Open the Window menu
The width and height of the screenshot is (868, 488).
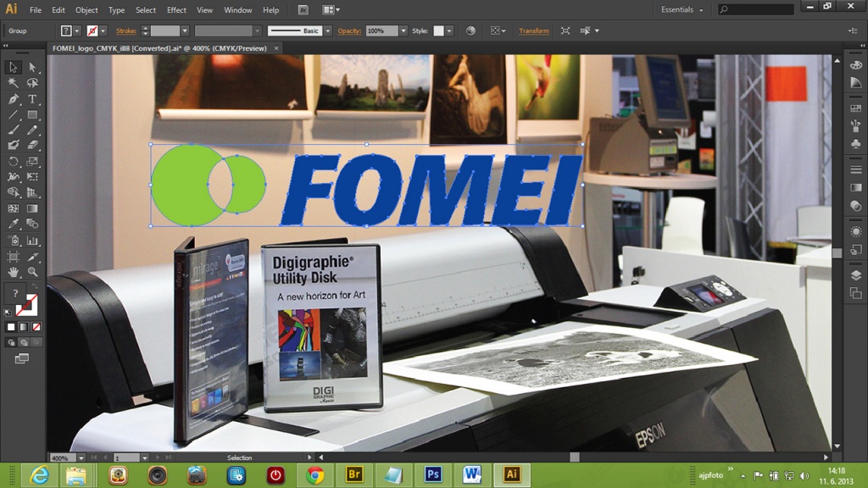238,10
